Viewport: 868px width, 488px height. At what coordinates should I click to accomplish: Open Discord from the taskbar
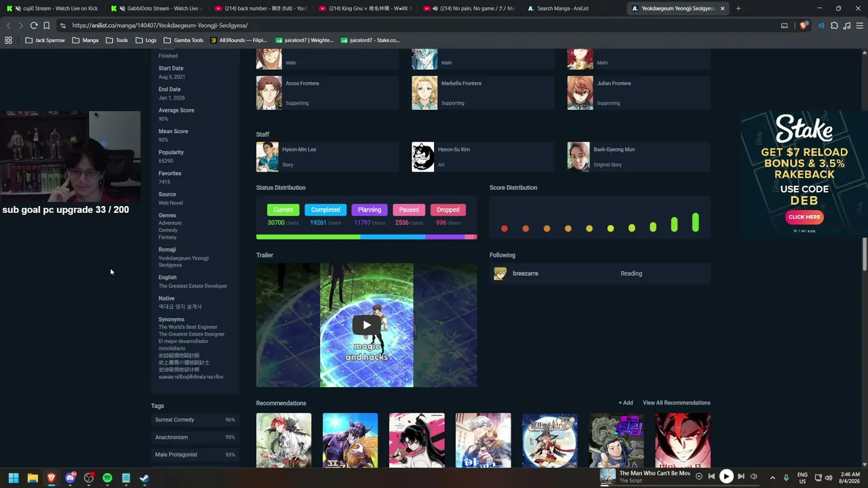[x=70, y=478]
